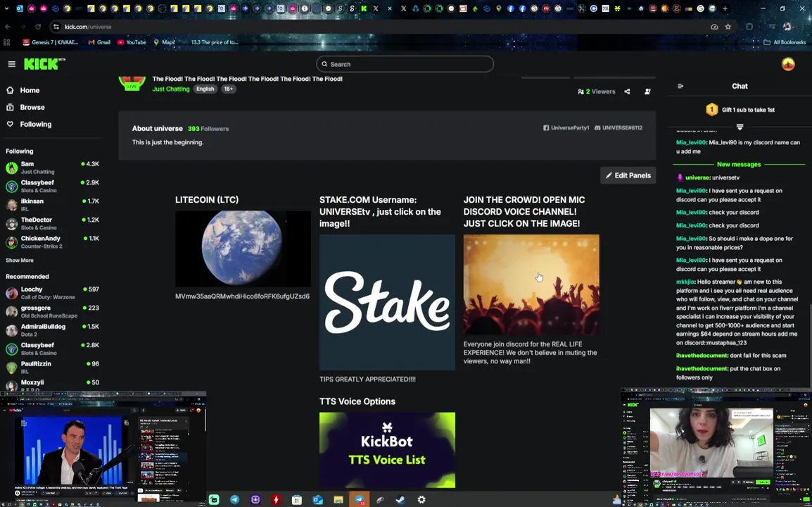Click the share stream icon
812x507 pixels.
point(627,92)
